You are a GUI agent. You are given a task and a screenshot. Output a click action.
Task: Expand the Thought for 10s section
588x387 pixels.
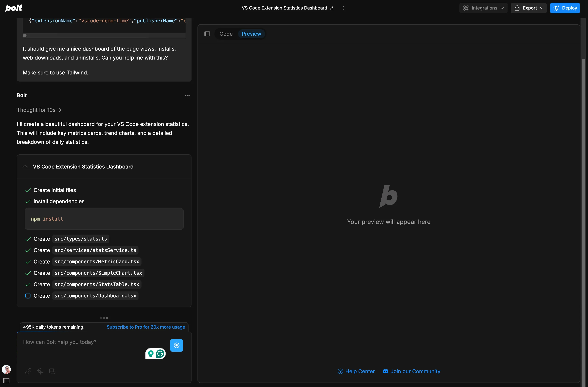[x=39, y=110]
